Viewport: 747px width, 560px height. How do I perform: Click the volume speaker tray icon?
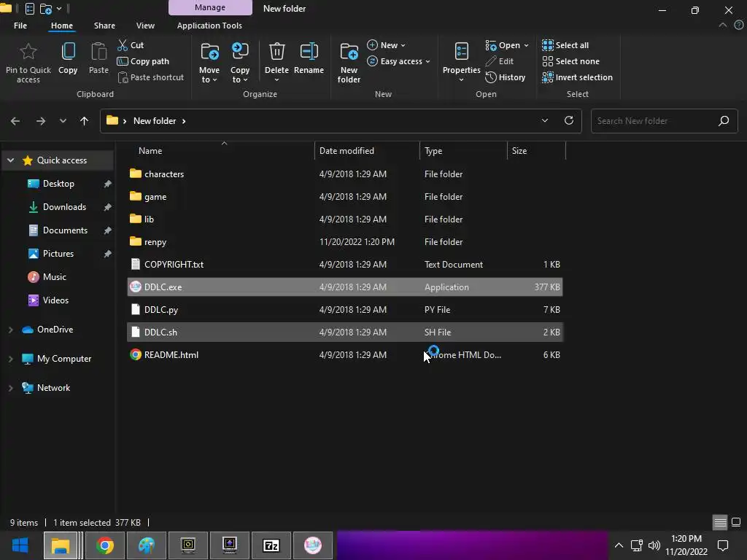coord(654,545)
